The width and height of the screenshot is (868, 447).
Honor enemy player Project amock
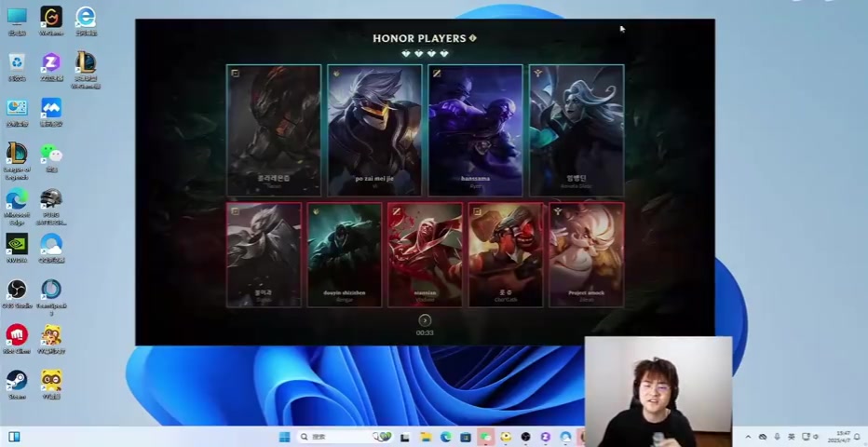(x=587, y=254)
